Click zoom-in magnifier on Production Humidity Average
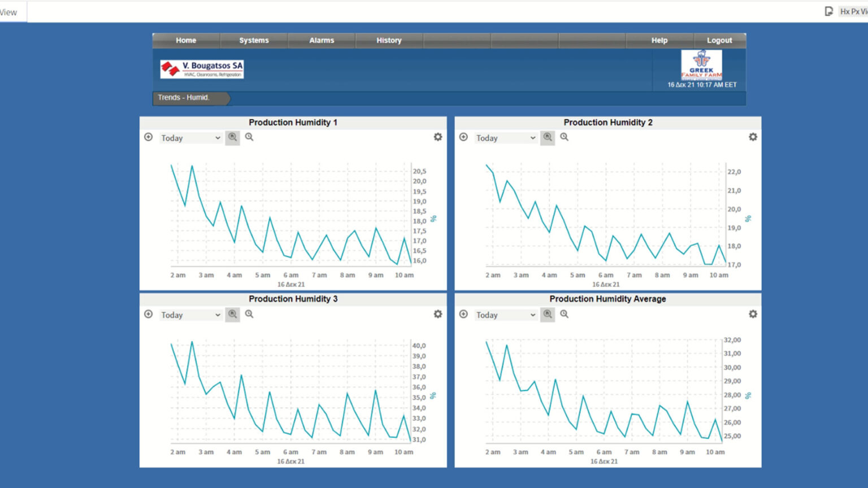 548,314
